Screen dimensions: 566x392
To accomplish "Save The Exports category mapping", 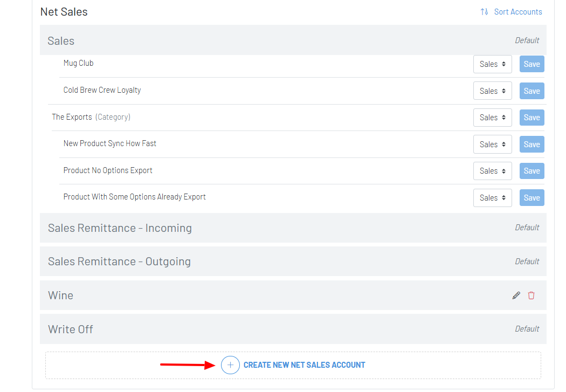I will point(532,118).
